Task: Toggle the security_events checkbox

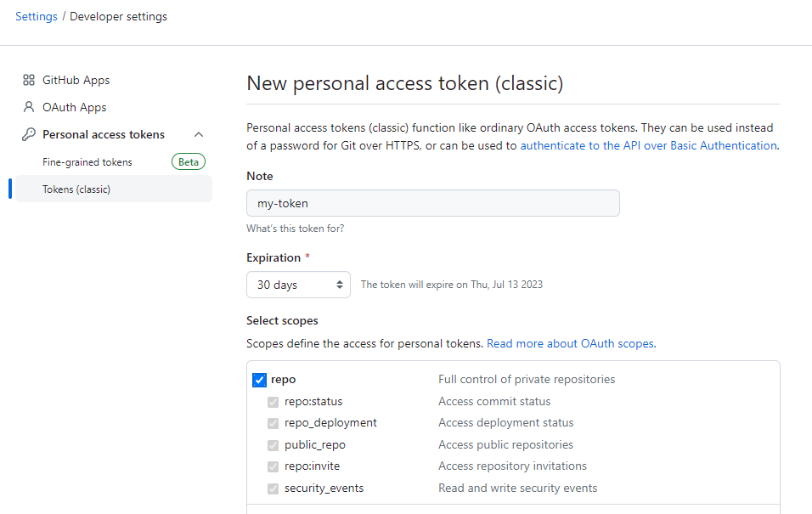Action: click(x=273, y=489)
